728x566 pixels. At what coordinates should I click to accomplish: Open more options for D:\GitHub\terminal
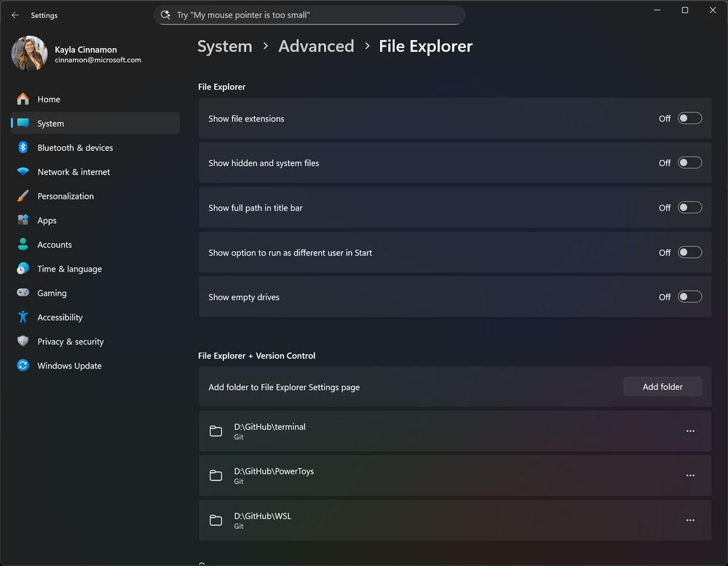(x=690, y=431)
